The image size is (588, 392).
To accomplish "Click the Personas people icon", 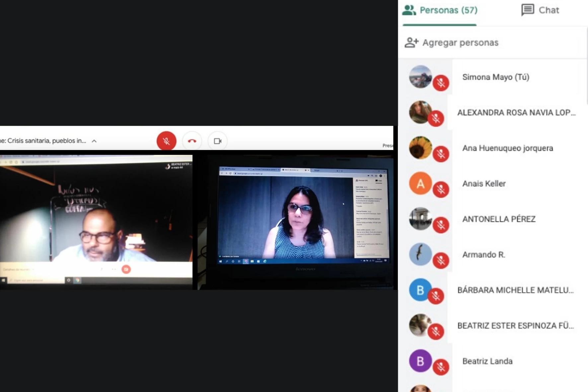I will click(409, 10).
